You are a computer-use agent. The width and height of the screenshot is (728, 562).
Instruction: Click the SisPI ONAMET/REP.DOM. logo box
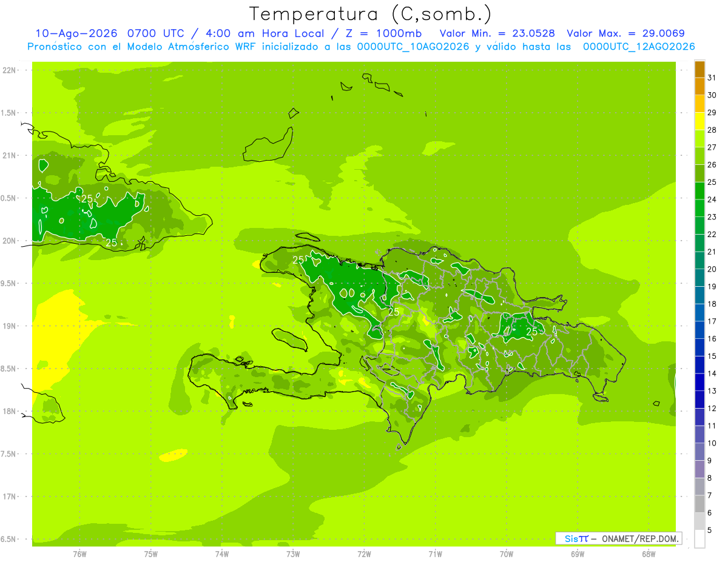click(618, 538)
